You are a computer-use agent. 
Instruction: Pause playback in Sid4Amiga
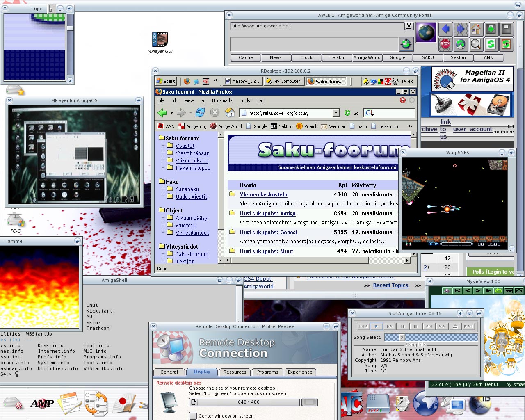(x=402, y=326)
